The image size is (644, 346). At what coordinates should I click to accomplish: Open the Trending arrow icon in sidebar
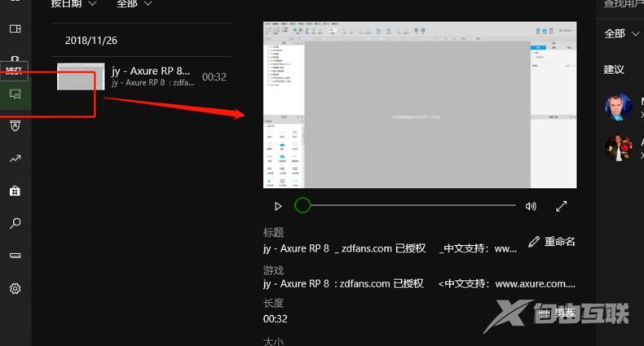click(x=15, y=158)
